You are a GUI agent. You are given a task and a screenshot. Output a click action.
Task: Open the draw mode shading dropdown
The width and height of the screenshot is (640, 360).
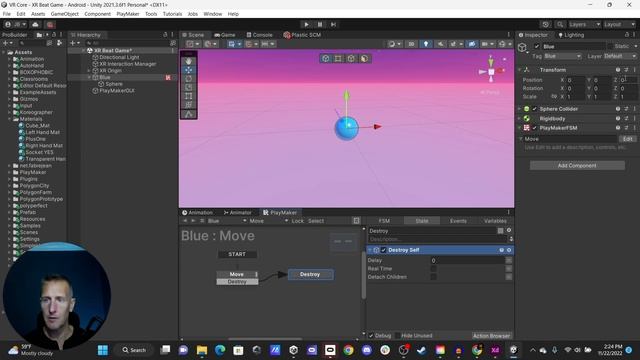click(394, 44)
